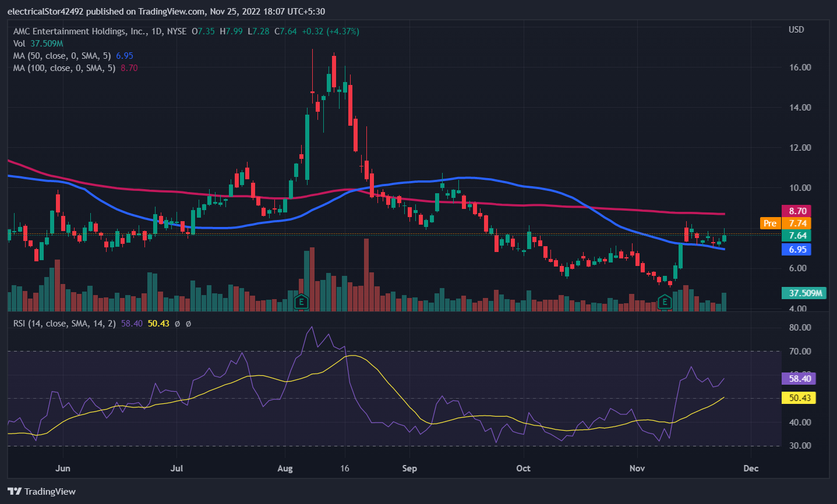Screen dimensions: 837x504
Task: Click the Vol indicator legend label
Action: 19,44
